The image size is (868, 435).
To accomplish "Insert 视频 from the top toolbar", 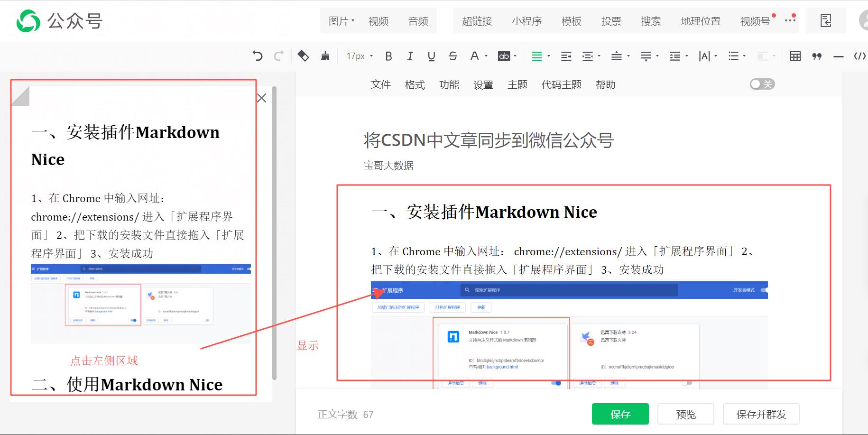I will pos(378,21).
